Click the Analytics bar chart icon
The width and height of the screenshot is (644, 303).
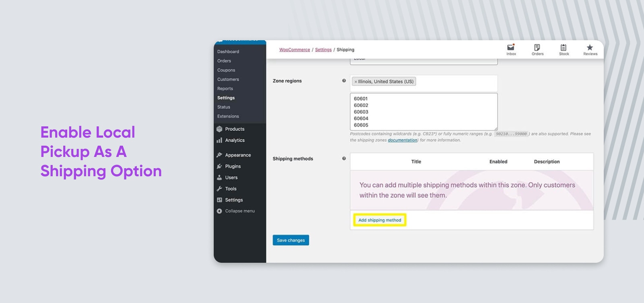(x=219, y=140)
